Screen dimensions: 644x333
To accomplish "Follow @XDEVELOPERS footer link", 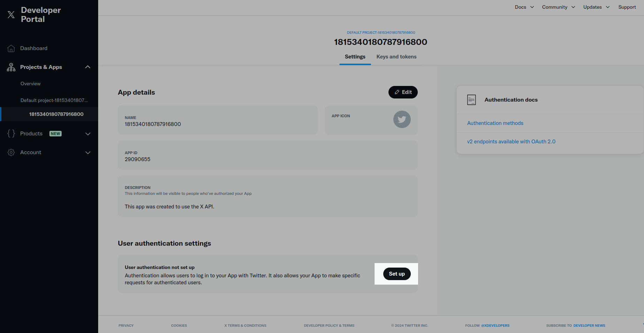I will point(495,326).
